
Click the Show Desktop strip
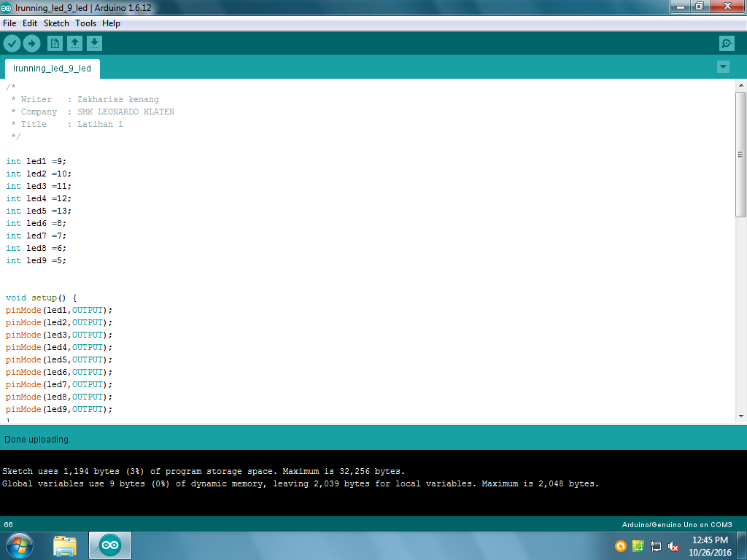point(742,545)
